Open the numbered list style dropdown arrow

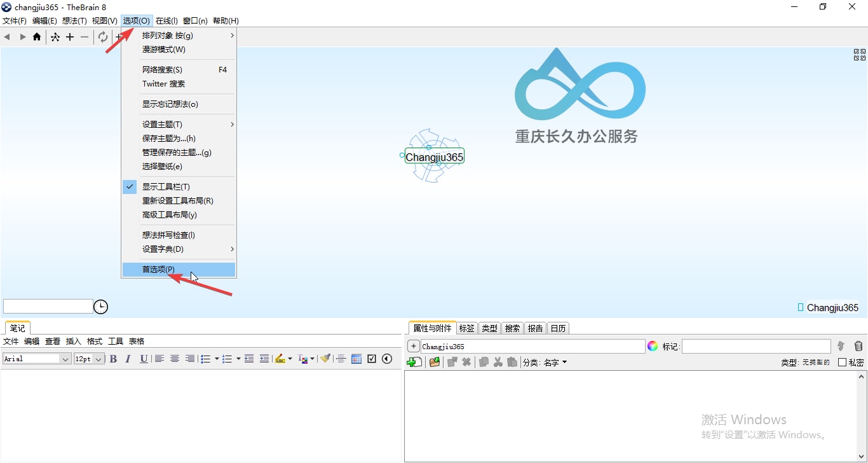click(238, 359)
